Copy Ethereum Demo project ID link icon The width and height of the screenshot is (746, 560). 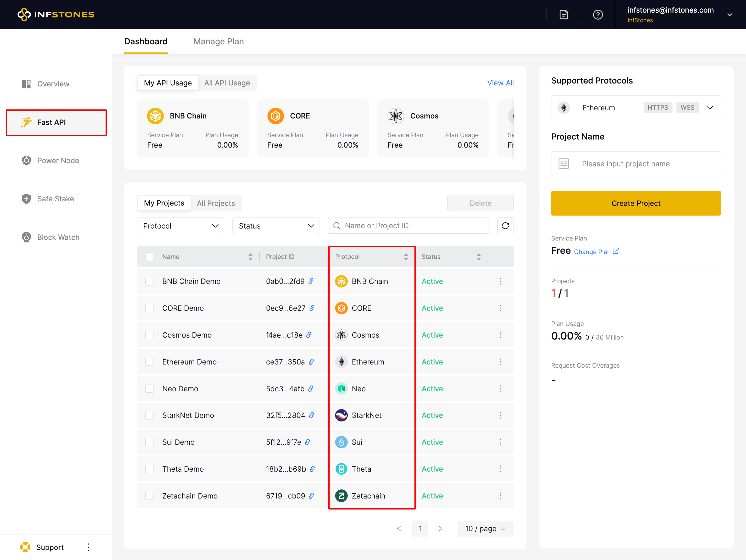[x=311, y=362]
